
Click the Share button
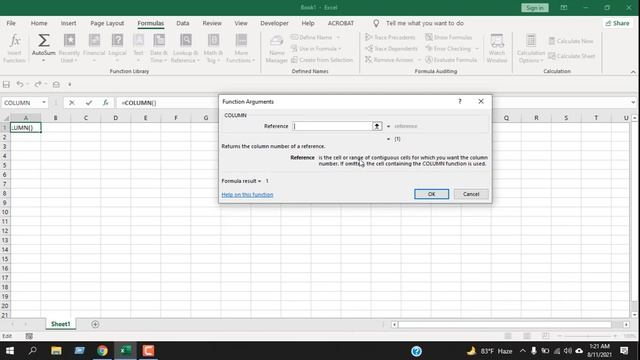pyautogui.click(x=618, y=23)
